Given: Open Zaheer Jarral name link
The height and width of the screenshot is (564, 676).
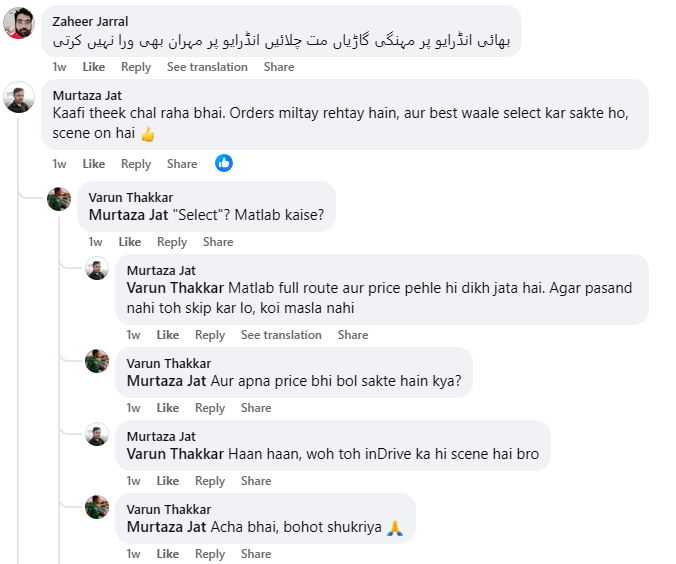Looking at the screenshot, I should (x=90, y=22).
